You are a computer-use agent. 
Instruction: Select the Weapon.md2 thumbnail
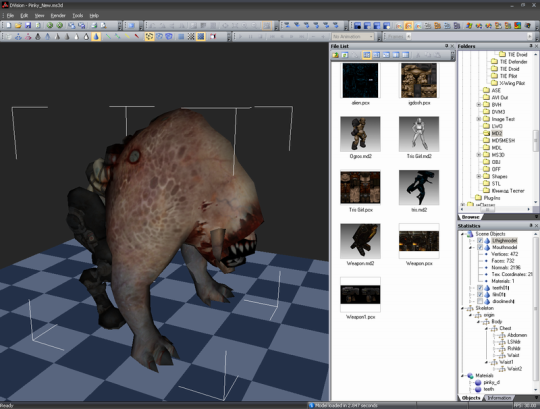[360, 241]
